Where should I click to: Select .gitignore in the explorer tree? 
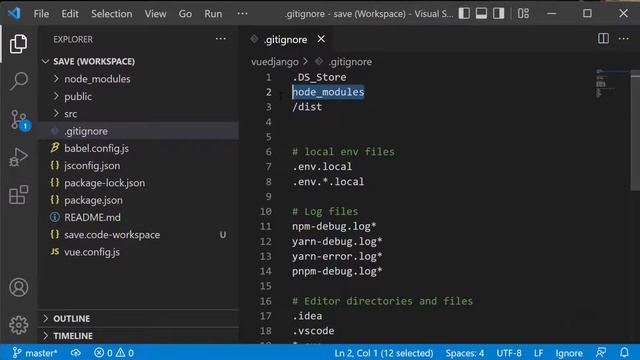click(x=139, y=131)
